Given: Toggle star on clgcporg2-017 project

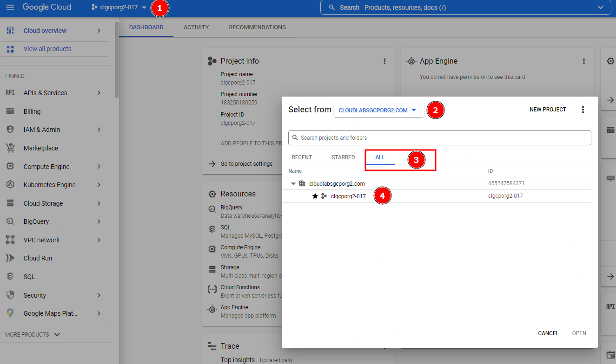Looking at the screenshot, I should tap(315, 196).
